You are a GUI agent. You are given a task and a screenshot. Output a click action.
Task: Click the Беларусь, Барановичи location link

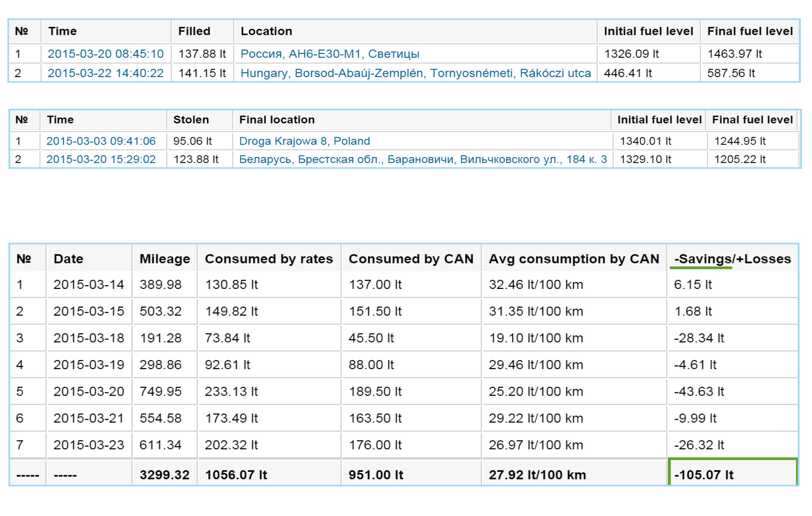click(422, 160)
